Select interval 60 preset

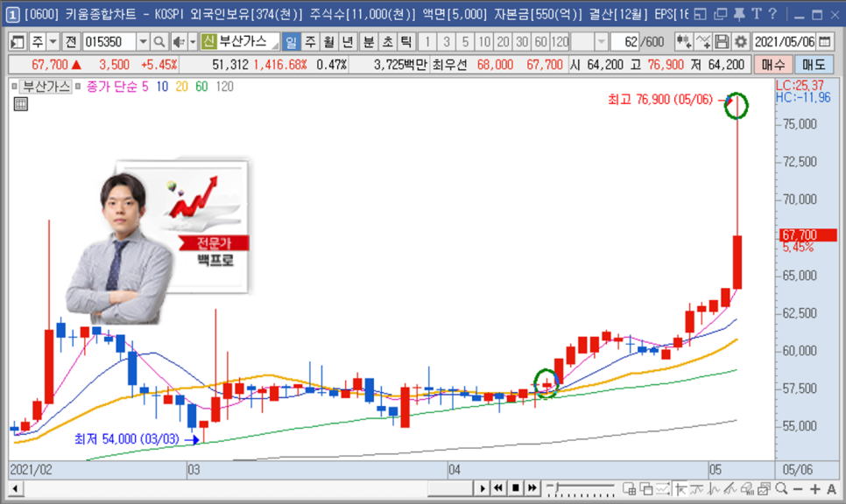click(x=540, y=41)
